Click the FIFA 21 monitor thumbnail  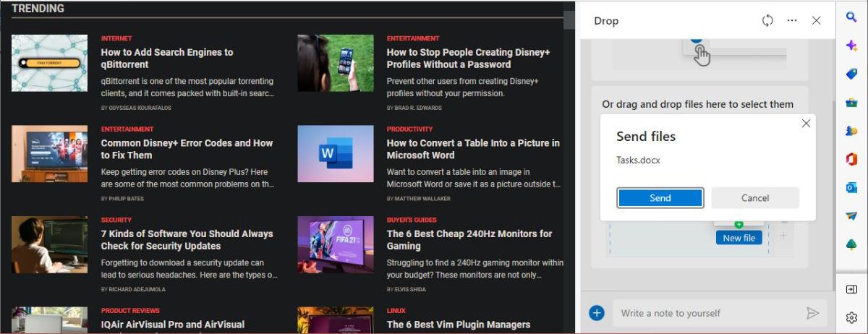336,244
